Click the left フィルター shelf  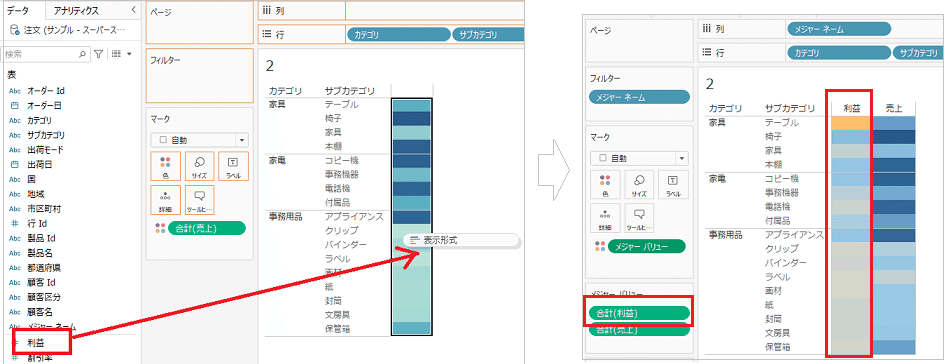[x=200, y=76]
